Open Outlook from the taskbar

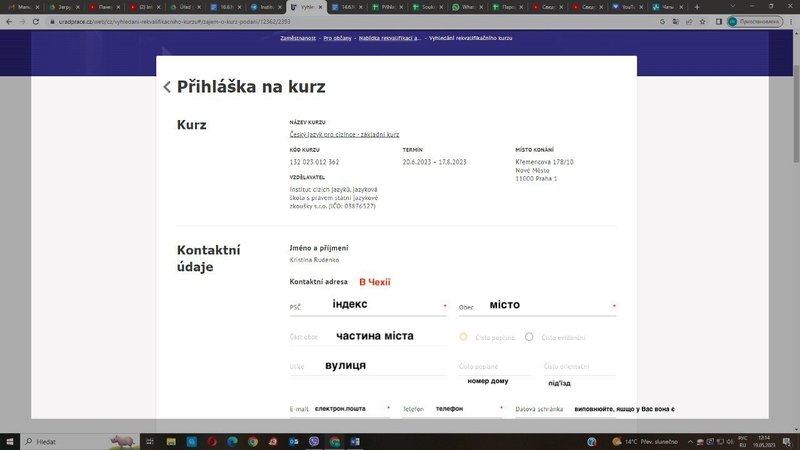(294, 441)
